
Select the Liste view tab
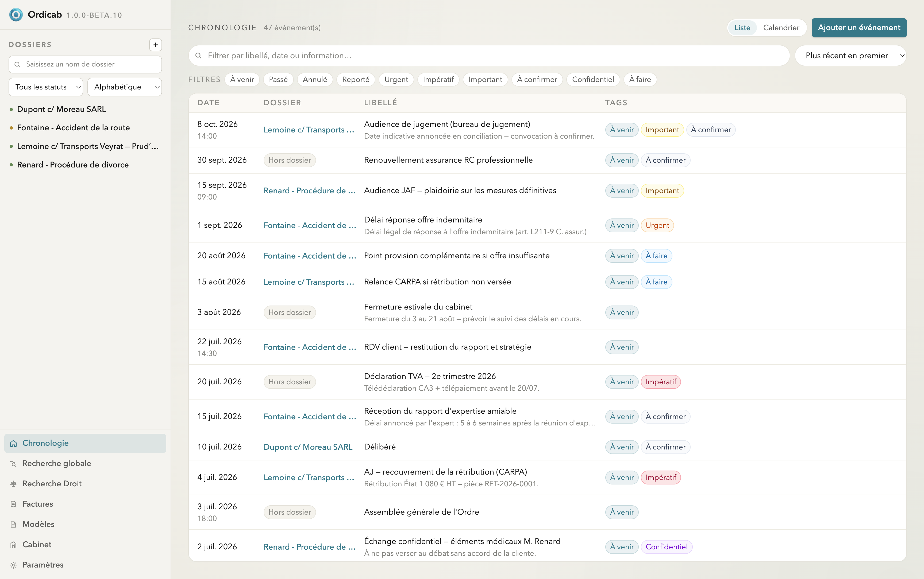click(742, 28)
